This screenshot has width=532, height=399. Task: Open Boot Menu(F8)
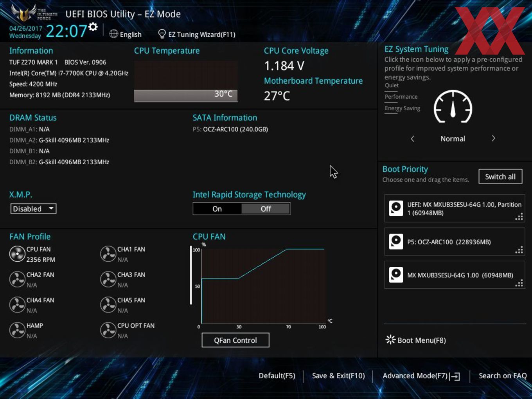coord(422,340)
